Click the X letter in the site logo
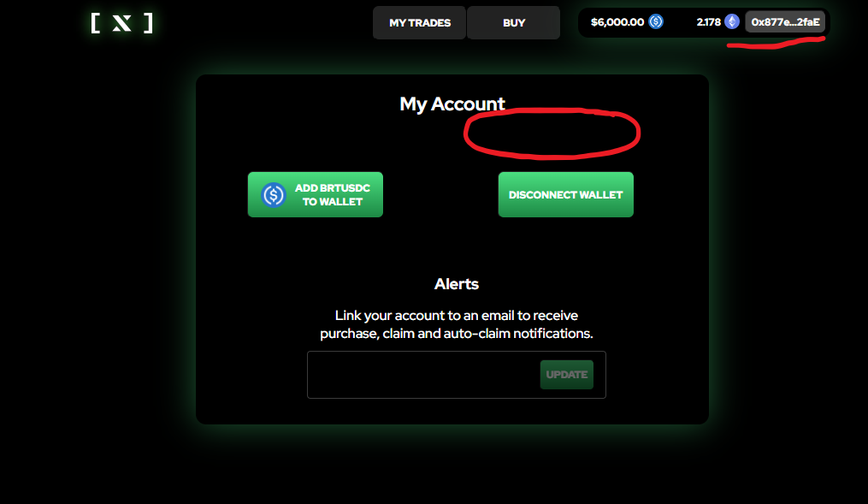Screen dimensions: 868x504 pyautogui.click(x=121, y=23)
